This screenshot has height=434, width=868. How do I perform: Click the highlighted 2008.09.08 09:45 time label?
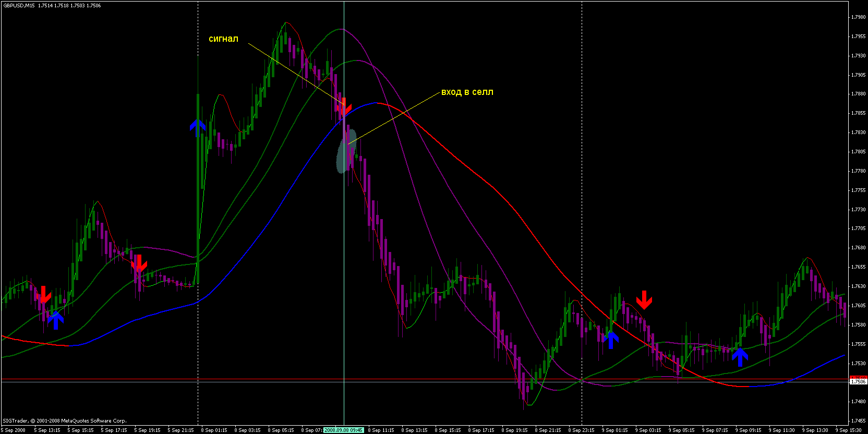click(343, 430)
